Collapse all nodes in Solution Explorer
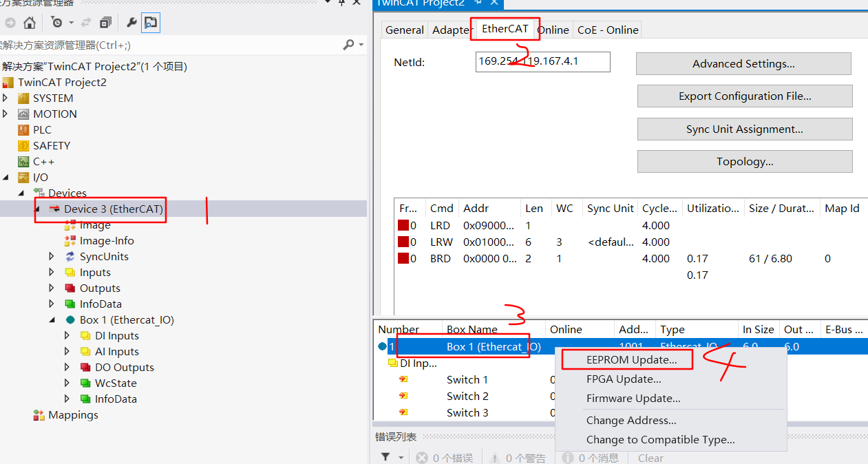The width and height of the screenshot is (868, 464). 105,23
